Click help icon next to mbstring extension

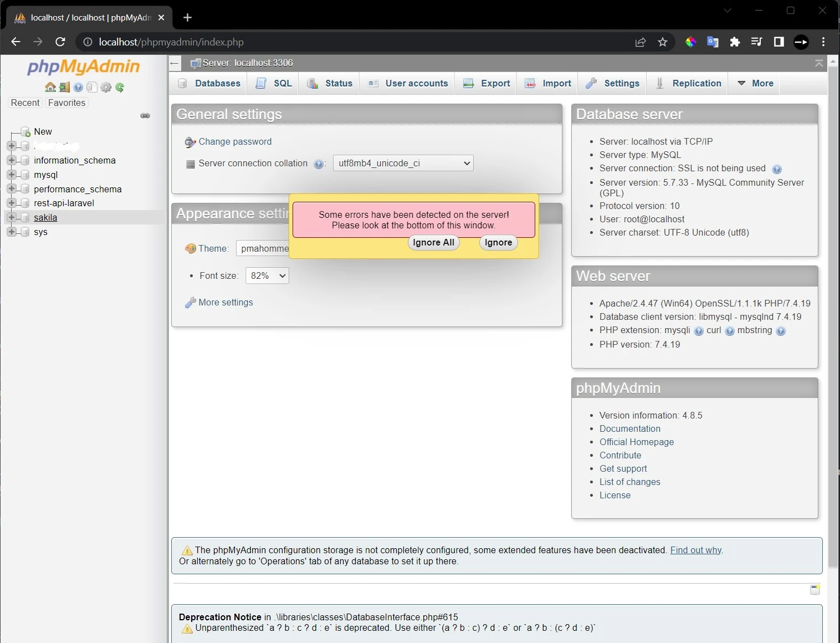coord(781,331)
